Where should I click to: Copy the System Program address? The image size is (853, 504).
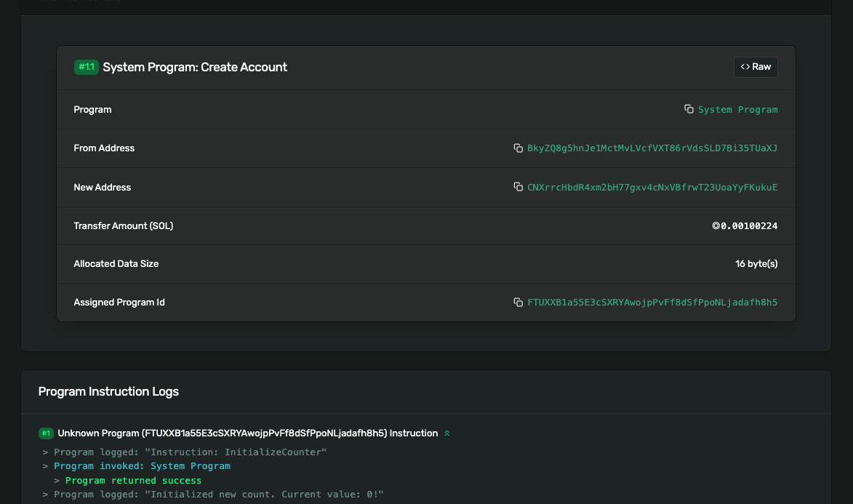(x=689, y=109)
